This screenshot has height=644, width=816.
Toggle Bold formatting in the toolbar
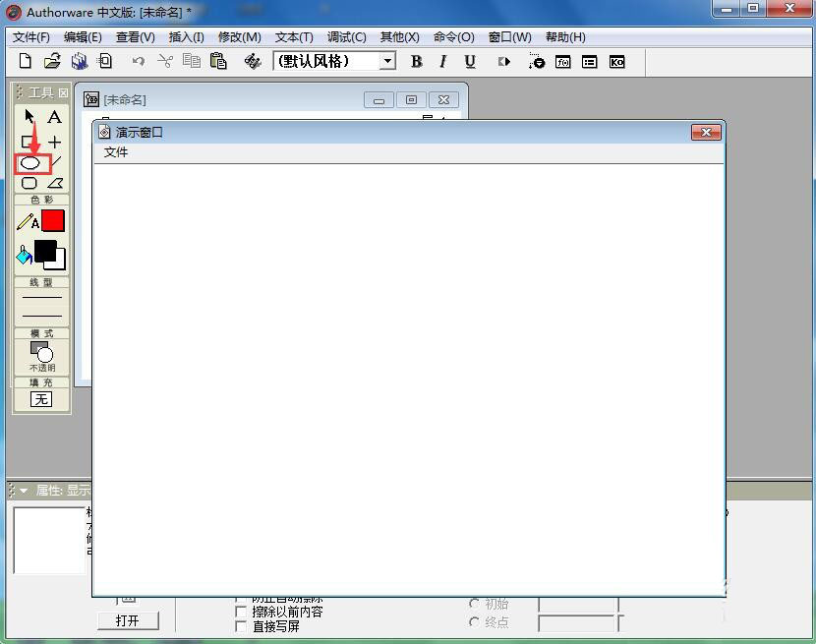pyautogui.click(x=416, y=61)
